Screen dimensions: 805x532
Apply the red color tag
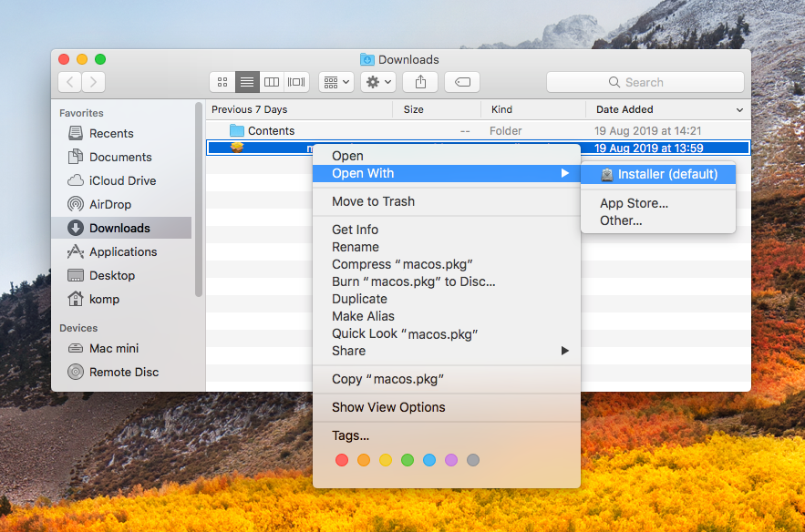tap(342, 460)
